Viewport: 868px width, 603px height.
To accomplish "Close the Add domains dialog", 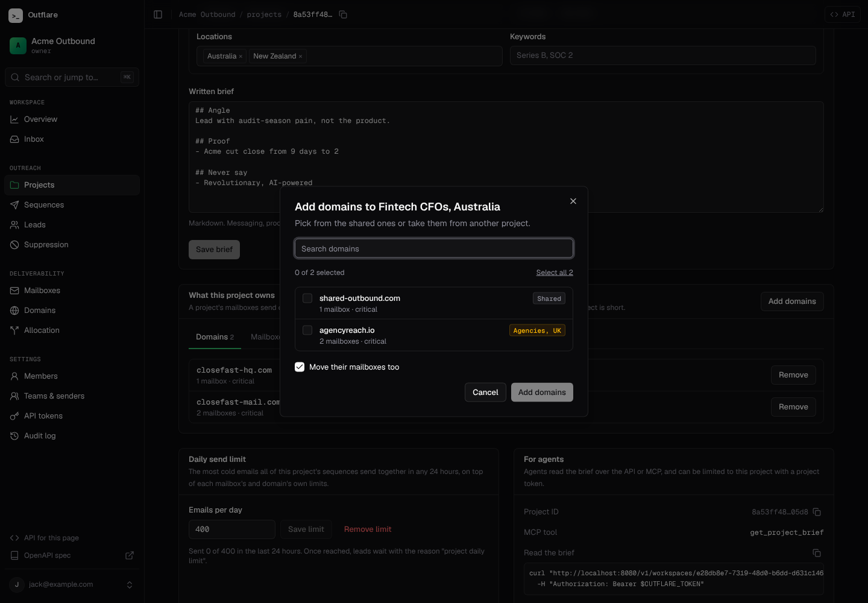I will click(573, 201).
